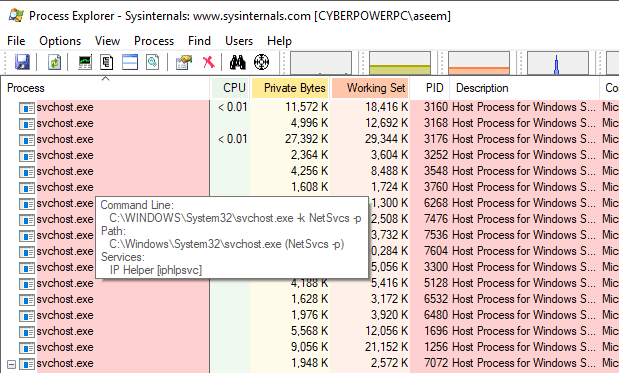Collapse the svchost.exe tree node PID 7072

(x=11, y=364)
